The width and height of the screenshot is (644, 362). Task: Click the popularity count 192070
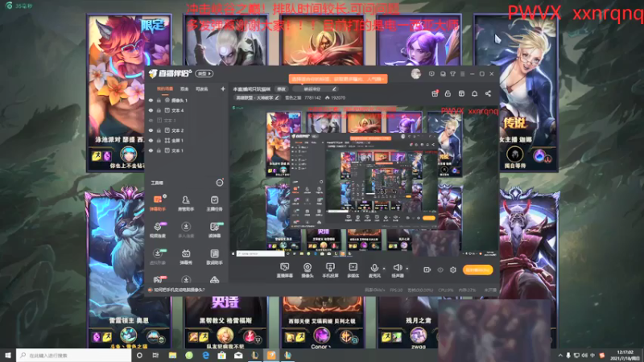pyautogui.click(x=338, y=97)
